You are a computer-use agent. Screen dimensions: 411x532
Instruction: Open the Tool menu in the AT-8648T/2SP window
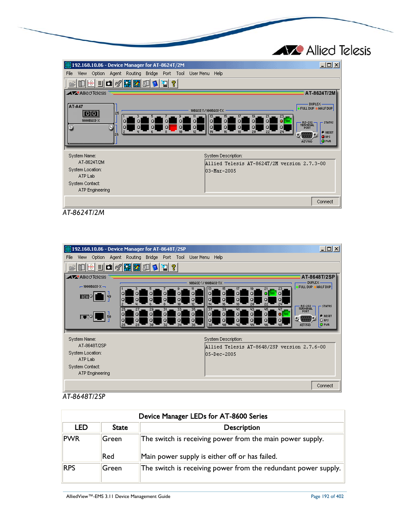click(x=180, y=258)
